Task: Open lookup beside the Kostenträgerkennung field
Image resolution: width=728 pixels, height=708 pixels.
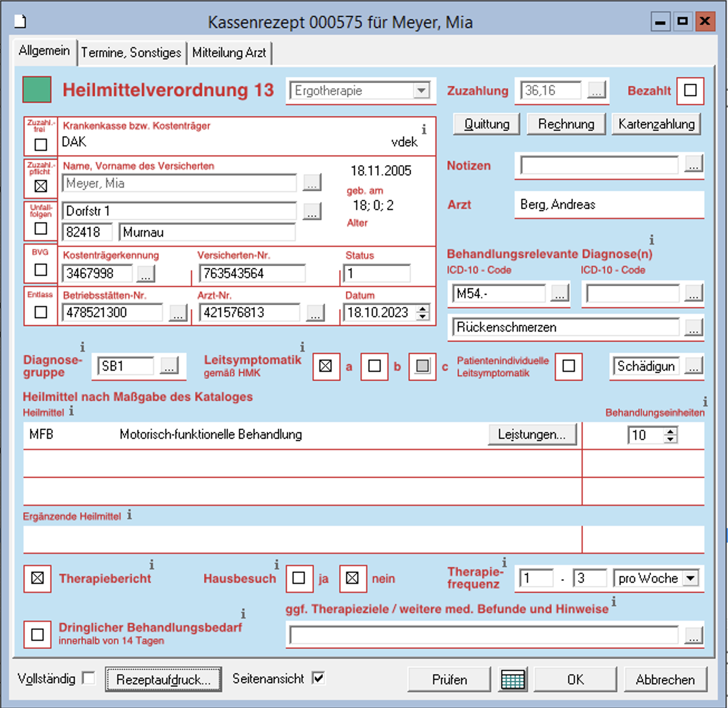Action: click(x=146, y=274)
